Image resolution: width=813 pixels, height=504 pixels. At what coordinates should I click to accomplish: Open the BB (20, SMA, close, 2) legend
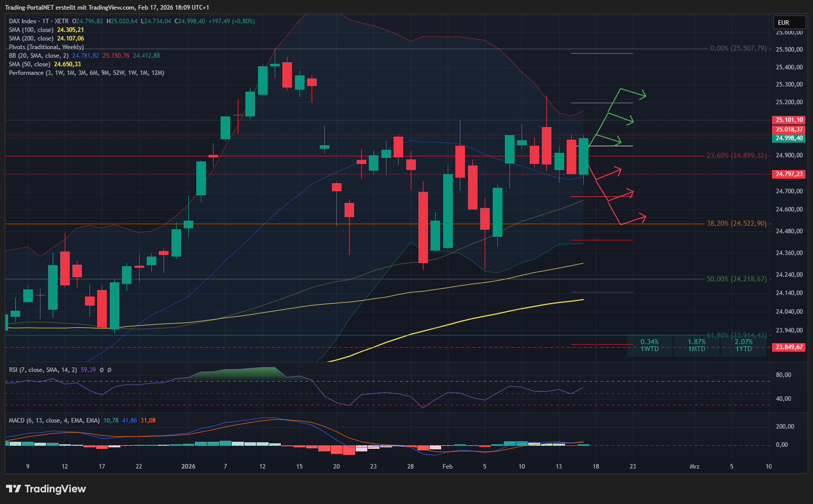[x=38, y=56]
